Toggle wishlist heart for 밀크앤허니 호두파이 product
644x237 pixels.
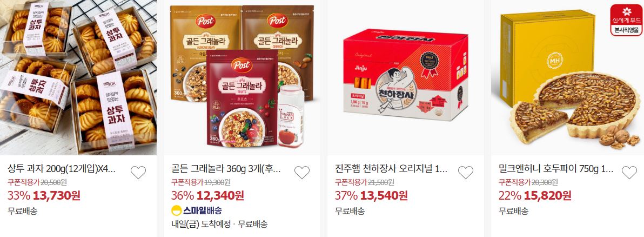pos(629,172)
